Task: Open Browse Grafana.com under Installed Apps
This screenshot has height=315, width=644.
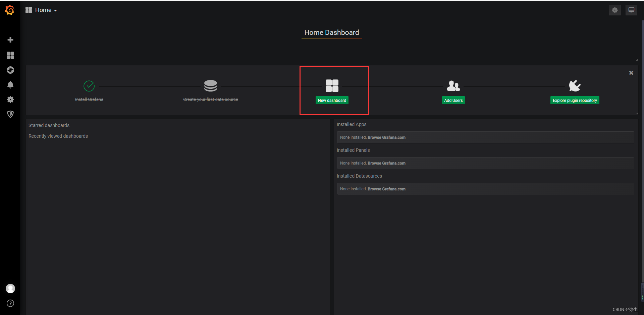Action: coord(386,137)
